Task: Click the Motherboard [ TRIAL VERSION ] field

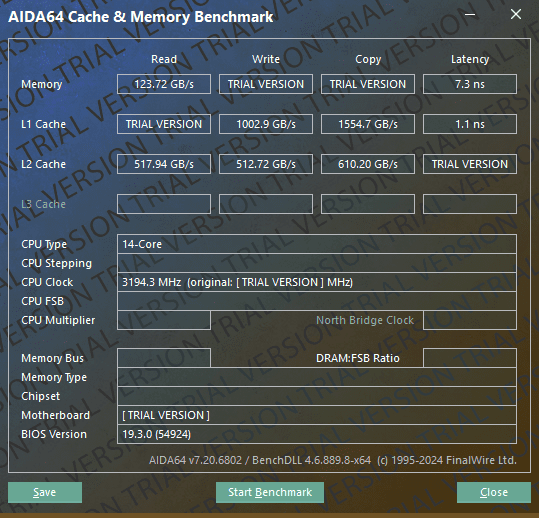Action: pyautogui.click(x=317, y=415)
